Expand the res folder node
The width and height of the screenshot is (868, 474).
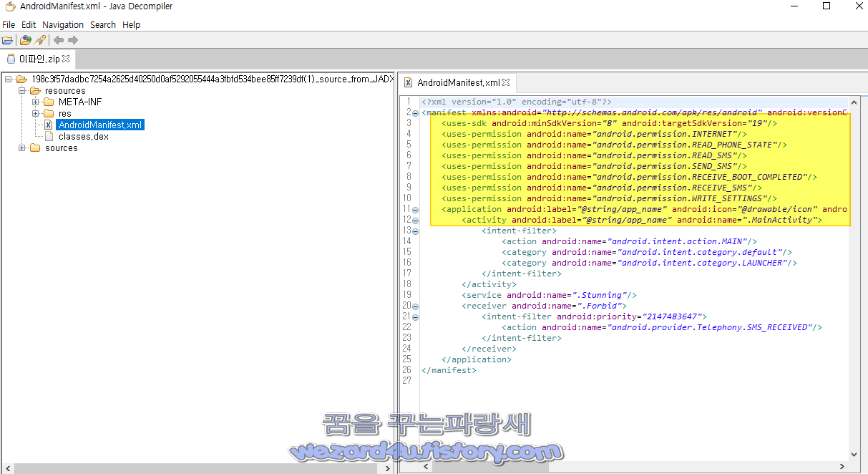(35, 113)
